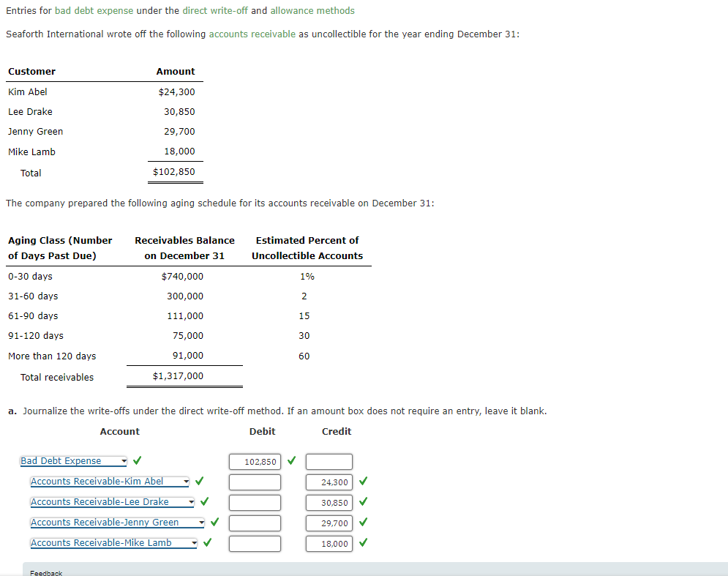
Task: Click the green checkmark next to 102,850 debit
Action: pyautogui.click(x=291, y=461)
